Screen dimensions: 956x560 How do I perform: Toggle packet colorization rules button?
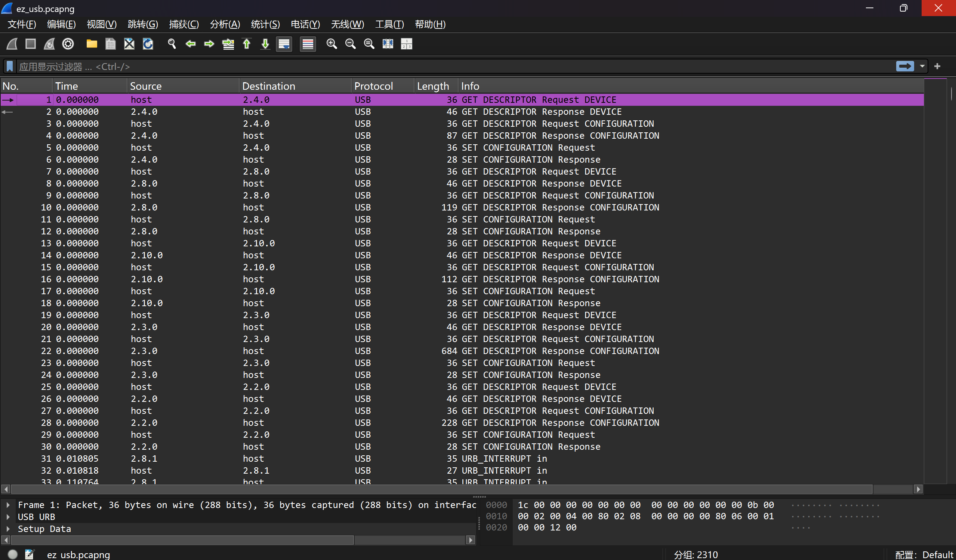coord(308,44)
